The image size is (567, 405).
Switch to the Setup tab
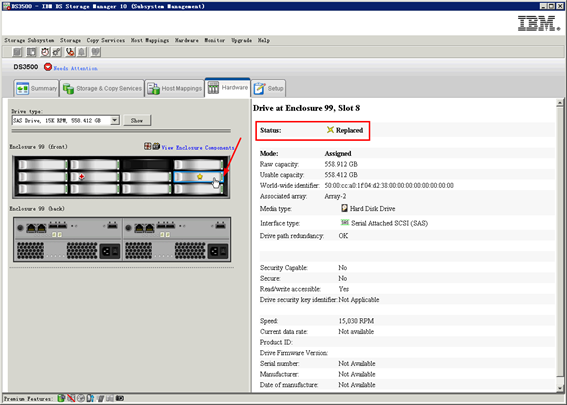[269, 88]
